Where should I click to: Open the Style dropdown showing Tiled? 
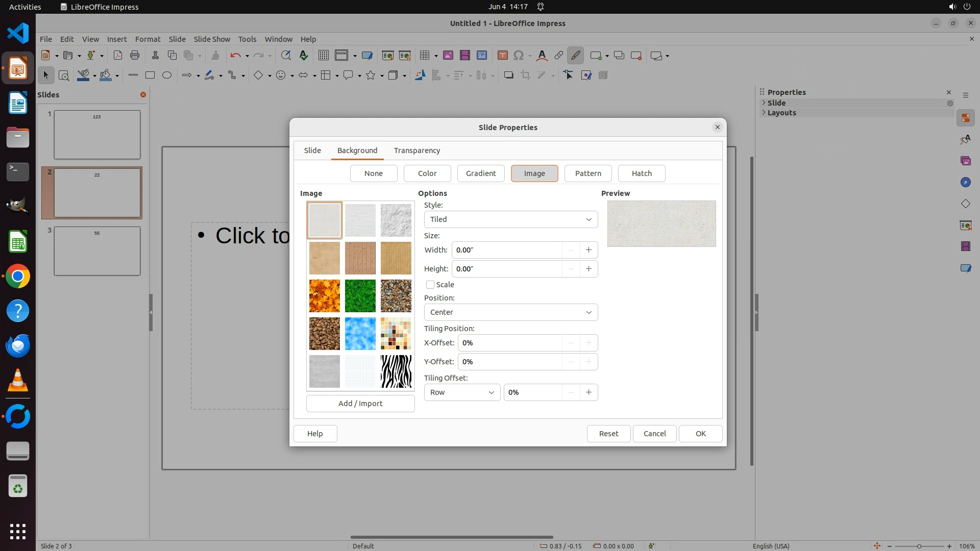[510, 219]
